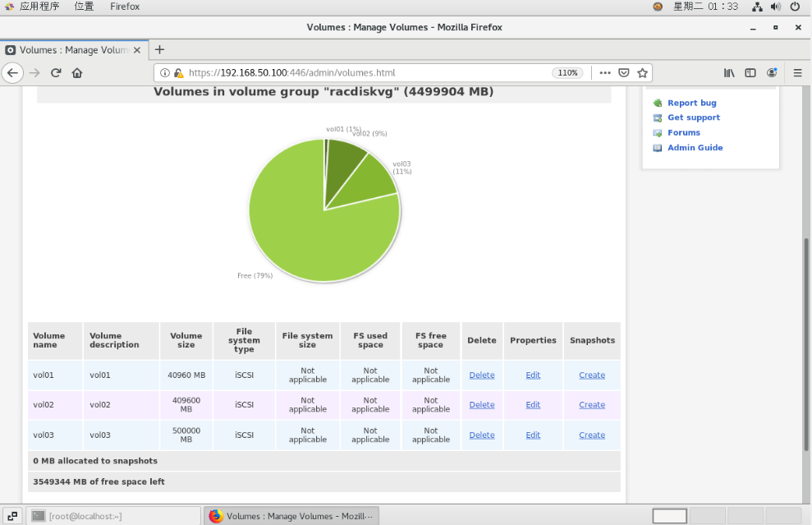Click the power menu icon
This screenshot has width=812, height=525.
[795, 7]
